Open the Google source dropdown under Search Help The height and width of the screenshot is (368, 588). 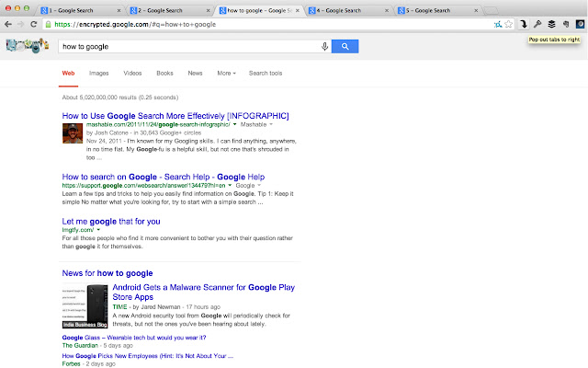[248, 186]
